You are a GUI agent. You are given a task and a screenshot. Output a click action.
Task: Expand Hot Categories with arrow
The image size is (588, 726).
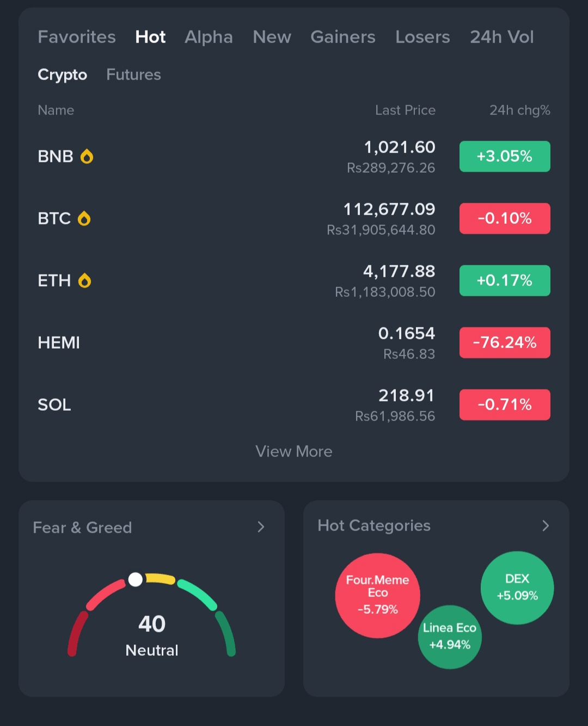[546, 526]
